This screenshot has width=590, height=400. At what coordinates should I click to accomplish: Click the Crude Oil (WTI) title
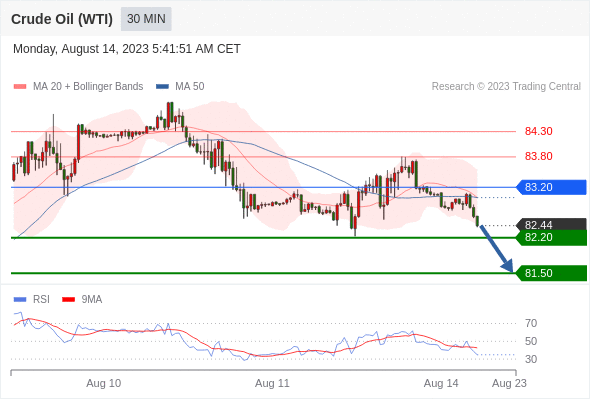click(62, 19)
